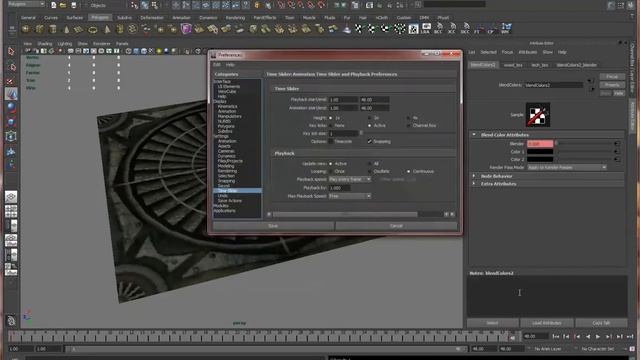This screenshot has width=640, height=360.
Task: Pick the Rotate tool sphere icon
Action: click(x=11, y=108)
